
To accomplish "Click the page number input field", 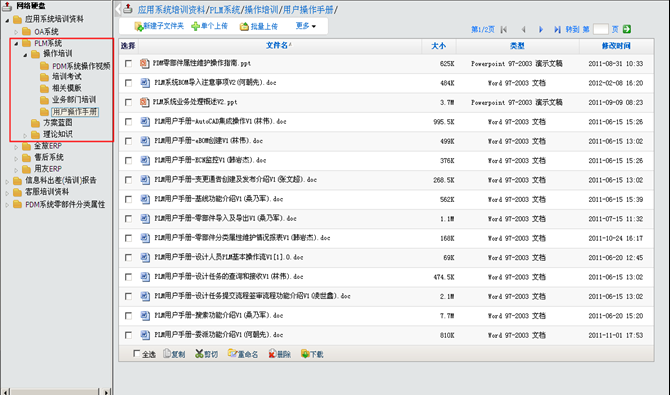I will (600, 29).
